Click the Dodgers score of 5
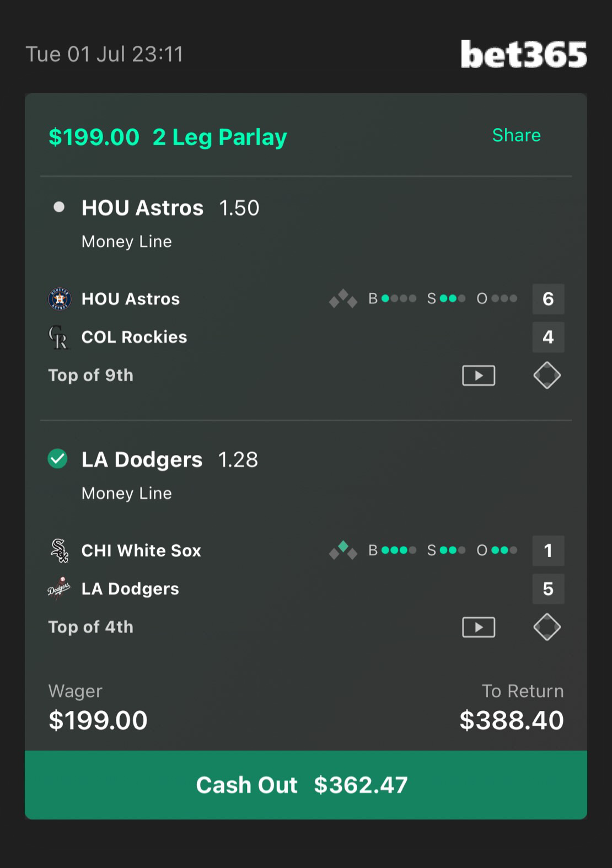Viewport: 612px width, 868px height. pyautogui.click(x=548, y=588)
